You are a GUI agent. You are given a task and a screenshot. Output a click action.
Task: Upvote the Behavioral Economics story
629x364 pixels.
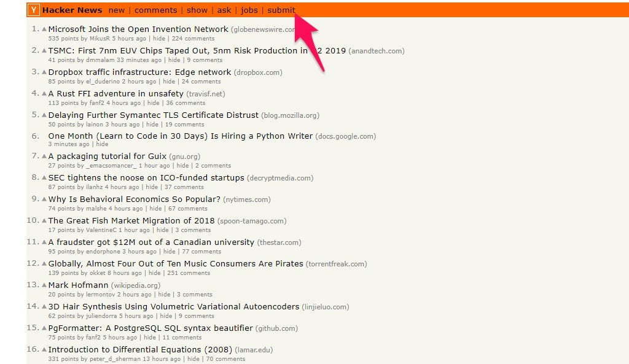pyautogui.click(x=44, y=199)
